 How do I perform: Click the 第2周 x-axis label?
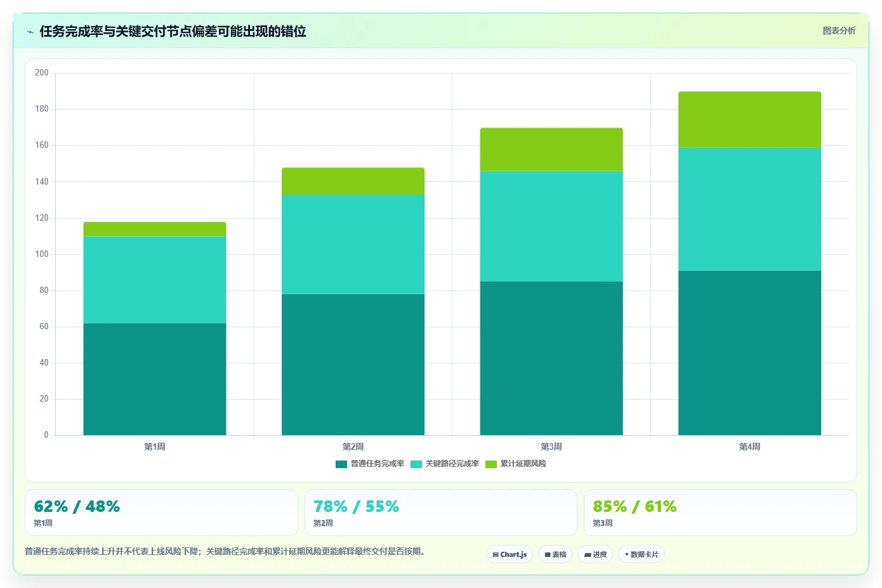click(353, 447)
